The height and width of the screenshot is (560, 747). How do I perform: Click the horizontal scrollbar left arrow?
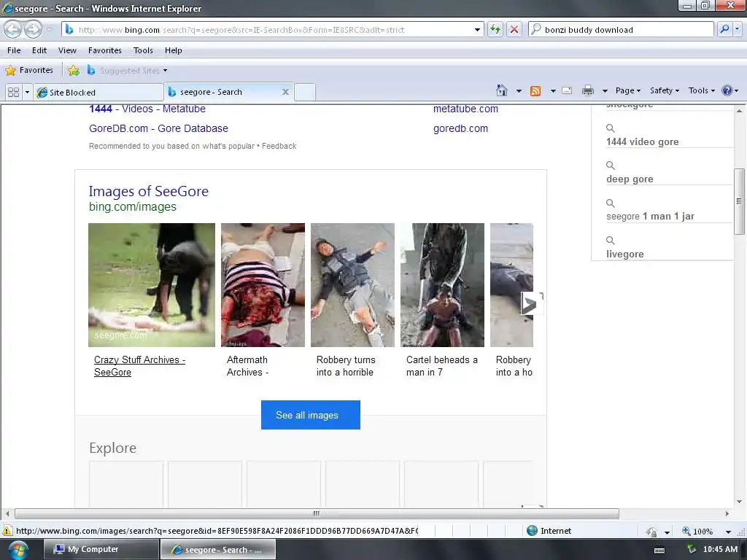7,514
